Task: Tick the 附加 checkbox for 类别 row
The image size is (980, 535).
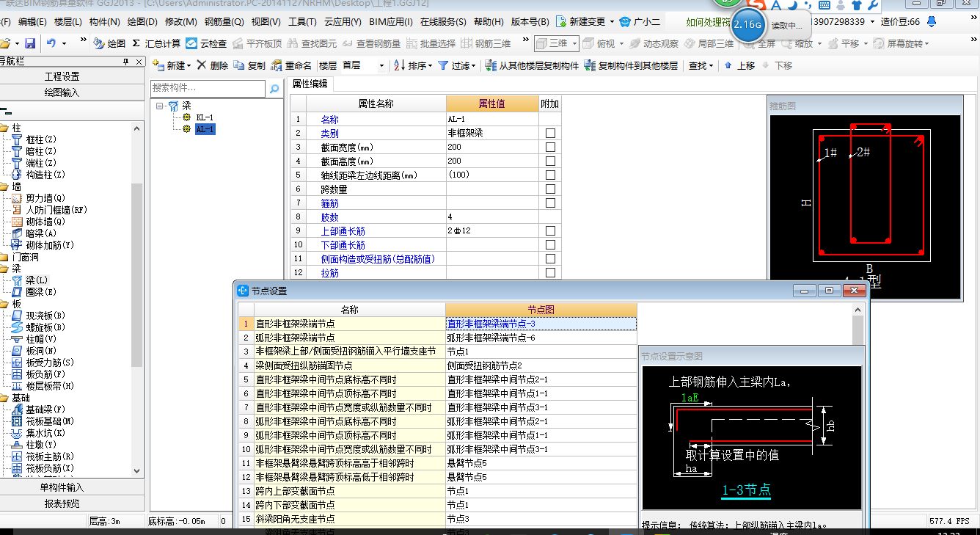Action: [550, 134]
